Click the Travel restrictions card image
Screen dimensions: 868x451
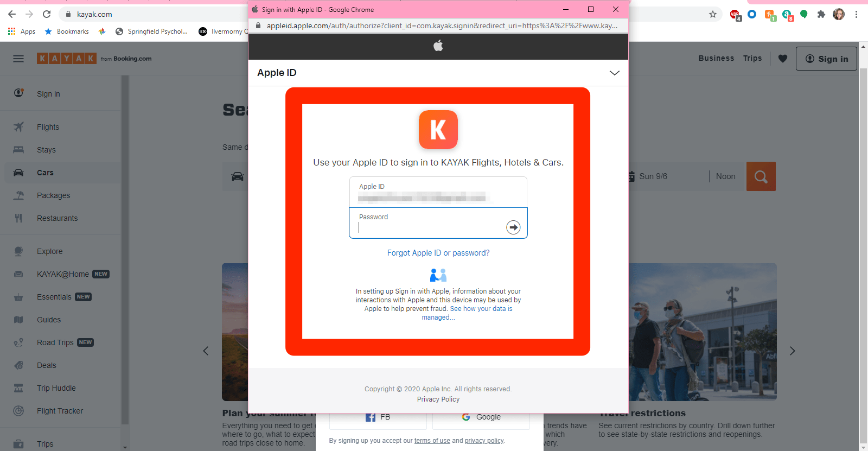pyautogui.click(x=703, y=332)
